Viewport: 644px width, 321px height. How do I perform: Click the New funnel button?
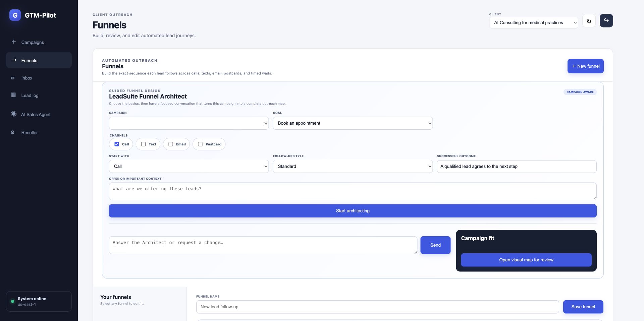point(586,66)
